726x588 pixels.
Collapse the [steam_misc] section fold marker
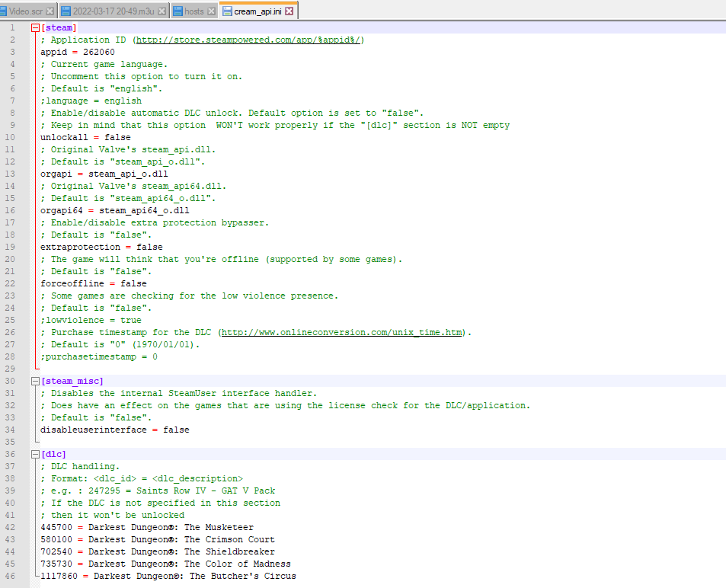(x=35, y=381)
